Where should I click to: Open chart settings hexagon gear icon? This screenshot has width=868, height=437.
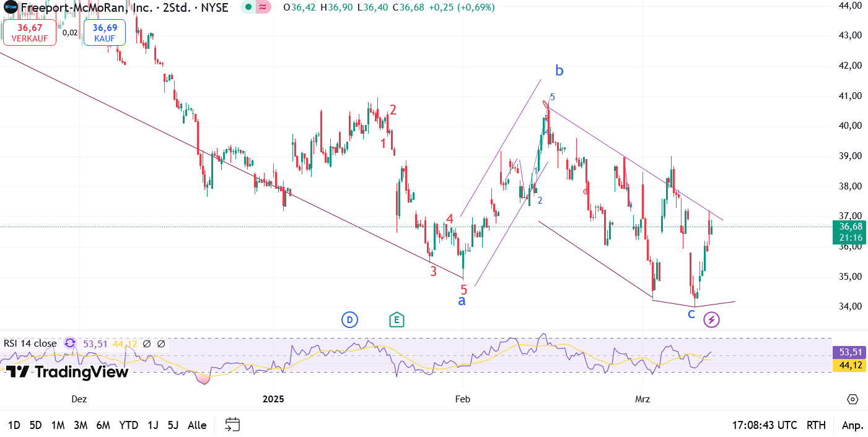coord(853,399)
